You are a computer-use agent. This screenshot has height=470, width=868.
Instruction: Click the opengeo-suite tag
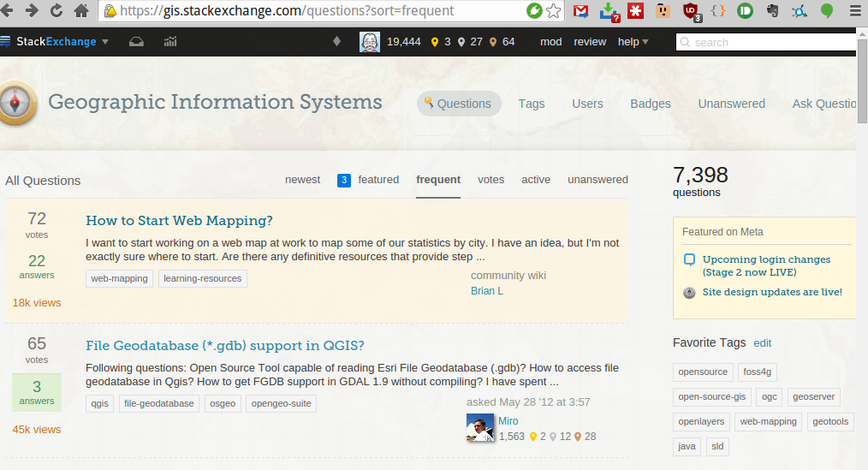[x=282, y=403]
